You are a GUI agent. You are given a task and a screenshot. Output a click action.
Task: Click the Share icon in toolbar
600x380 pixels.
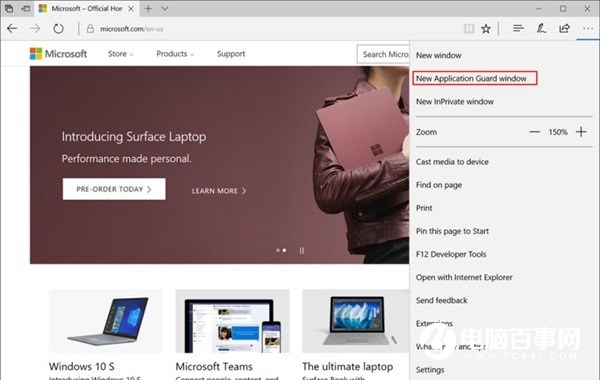564,28
